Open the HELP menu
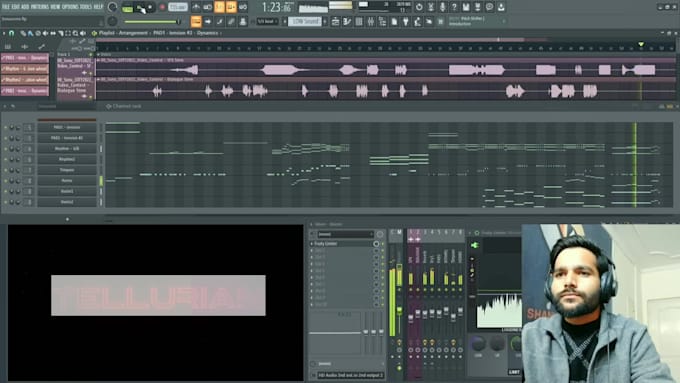The width and height of the screenshot is (680, 383). pos(98,7)
